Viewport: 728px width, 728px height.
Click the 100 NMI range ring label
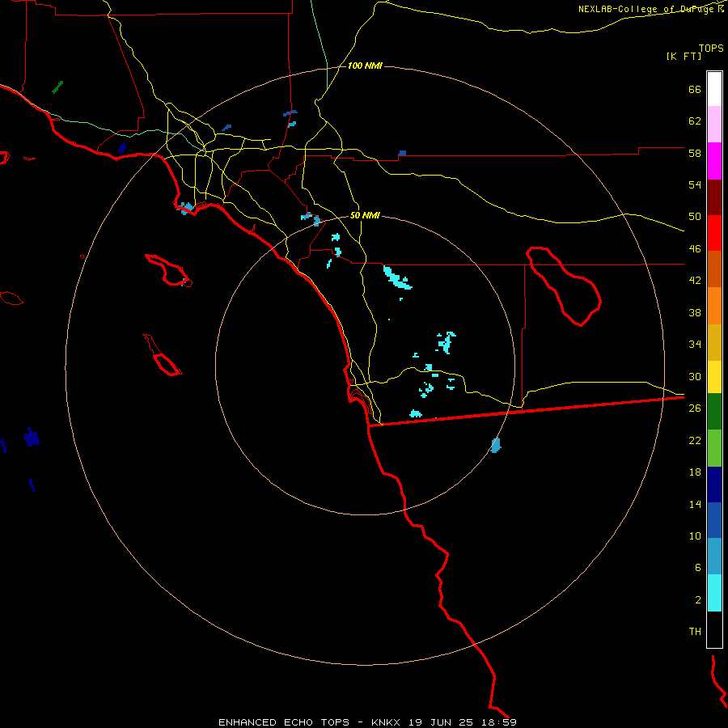(x=365, y=66)
